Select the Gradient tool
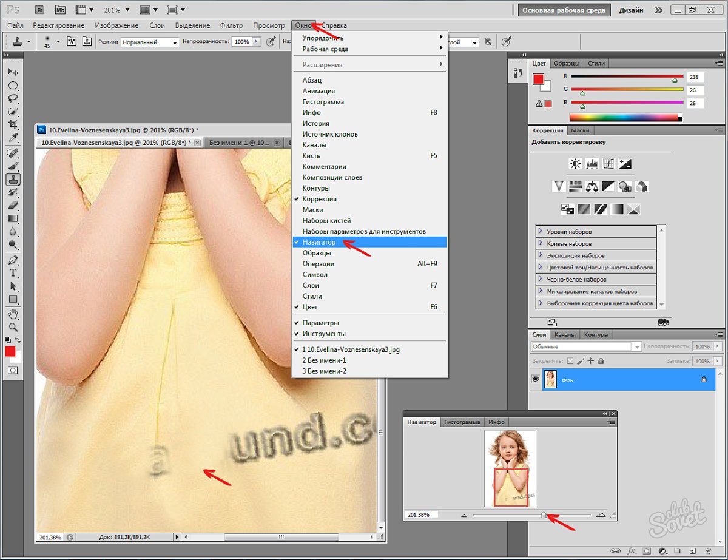 (13, 218)
